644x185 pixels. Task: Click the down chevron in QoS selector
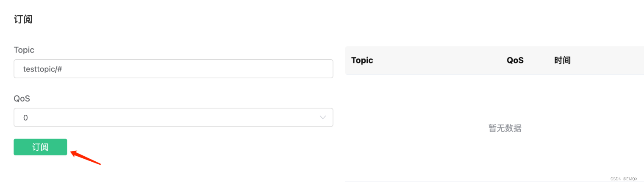(323, 117)
